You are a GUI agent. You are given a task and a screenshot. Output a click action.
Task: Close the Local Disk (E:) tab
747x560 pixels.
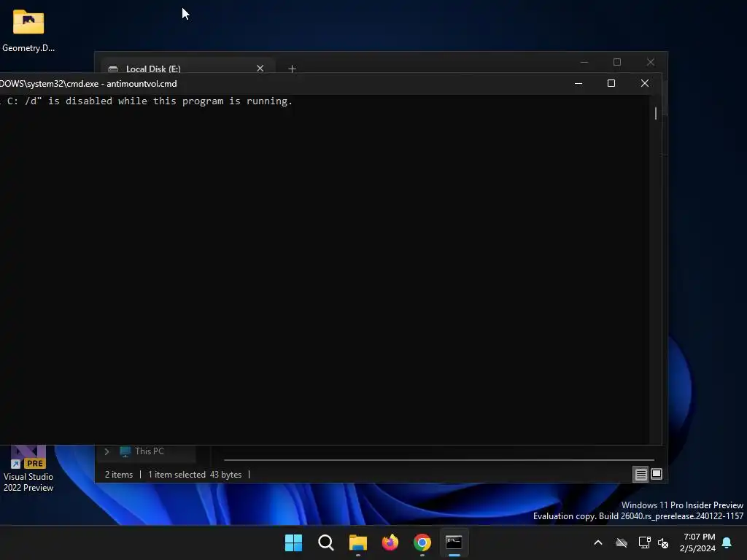[x=260, y=68]
